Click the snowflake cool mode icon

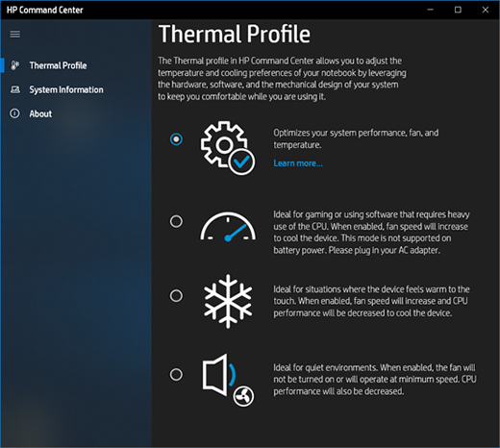(x=228, y=301)
